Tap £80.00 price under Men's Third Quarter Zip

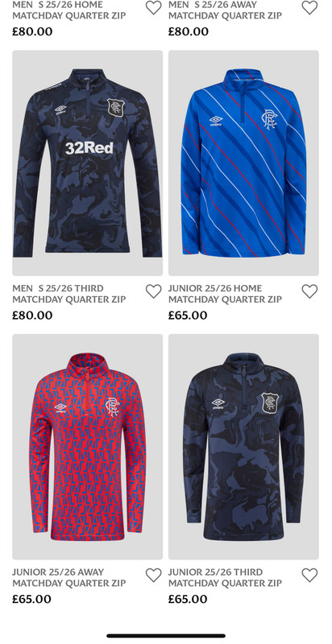pos(32,316)
